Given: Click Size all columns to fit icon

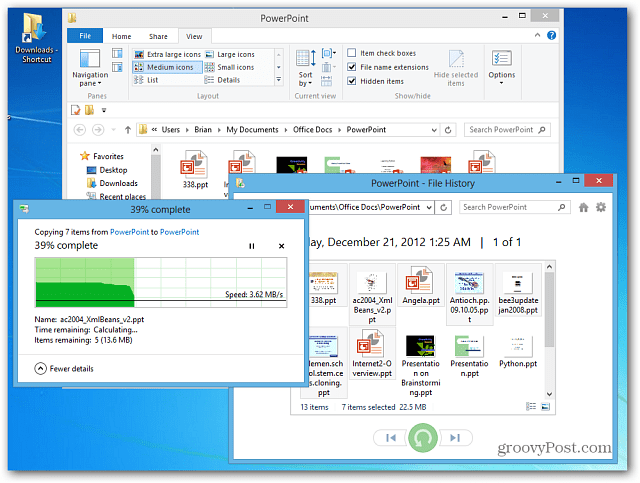Looking at the screenshot, I should point(326,80).
